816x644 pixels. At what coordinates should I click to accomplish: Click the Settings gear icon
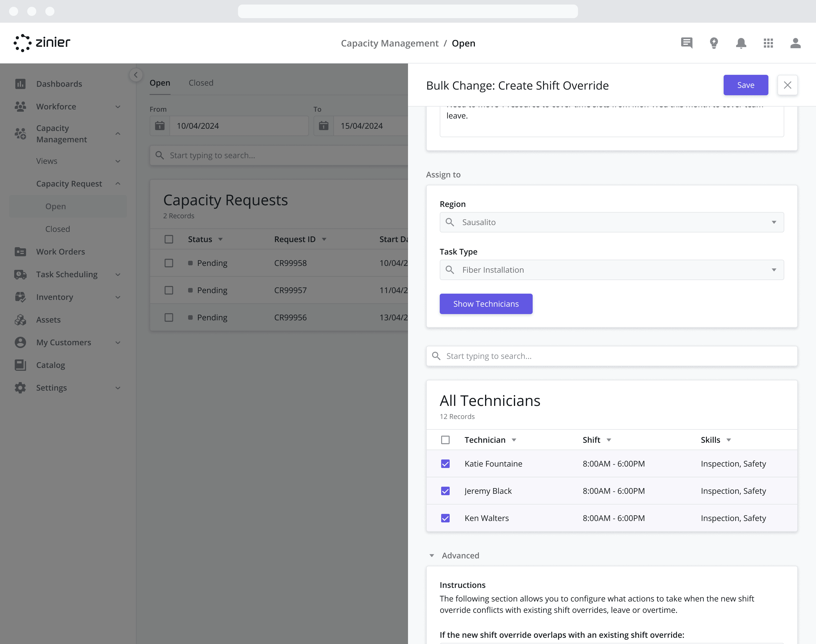click(20, 387)
